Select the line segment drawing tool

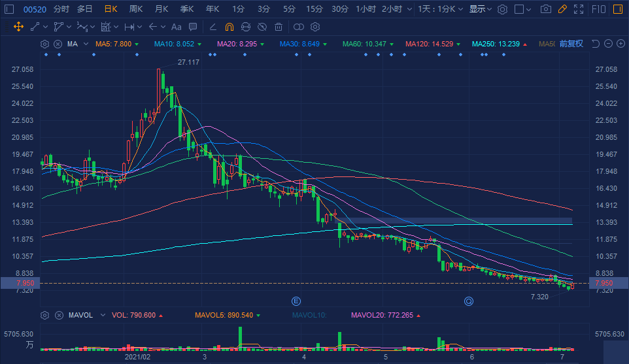coord(35,27)
